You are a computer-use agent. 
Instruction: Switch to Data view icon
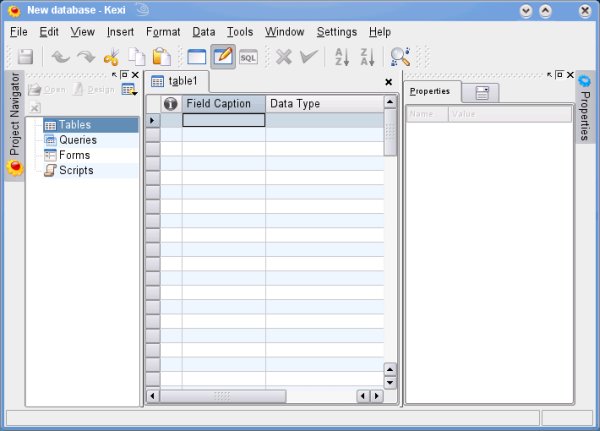click(197, 57)
